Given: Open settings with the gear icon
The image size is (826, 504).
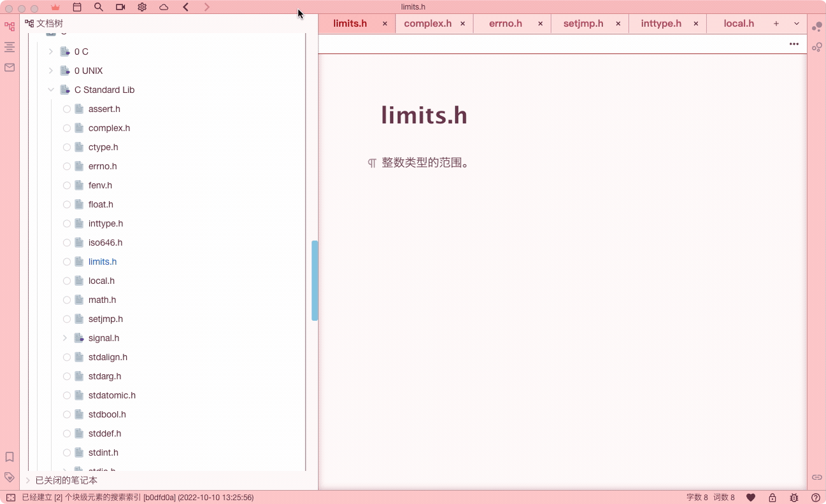Looking at the screenshot, I should pos(142,7).
